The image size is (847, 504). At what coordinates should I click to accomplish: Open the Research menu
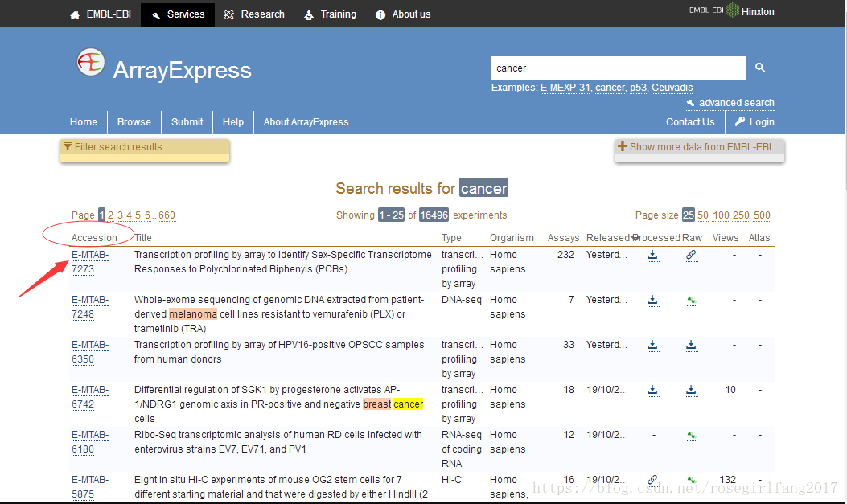point(254,14)
